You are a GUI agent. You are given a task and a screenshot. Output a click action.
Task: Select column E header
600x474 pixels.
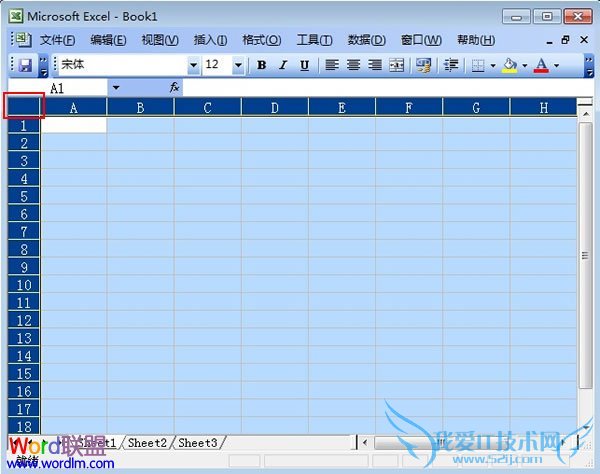[x=342, y=107]
